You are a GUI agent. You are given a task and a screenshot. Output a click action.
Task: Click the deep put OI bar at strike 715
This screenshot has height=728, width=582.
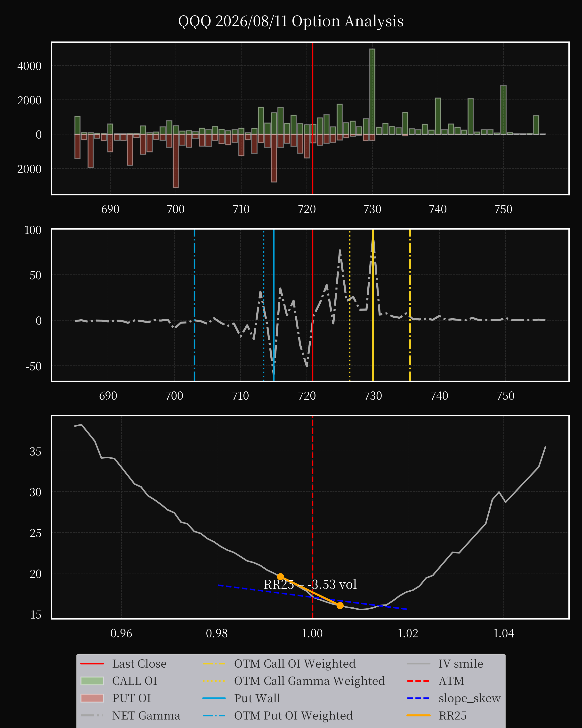click(x=274, y=158)
